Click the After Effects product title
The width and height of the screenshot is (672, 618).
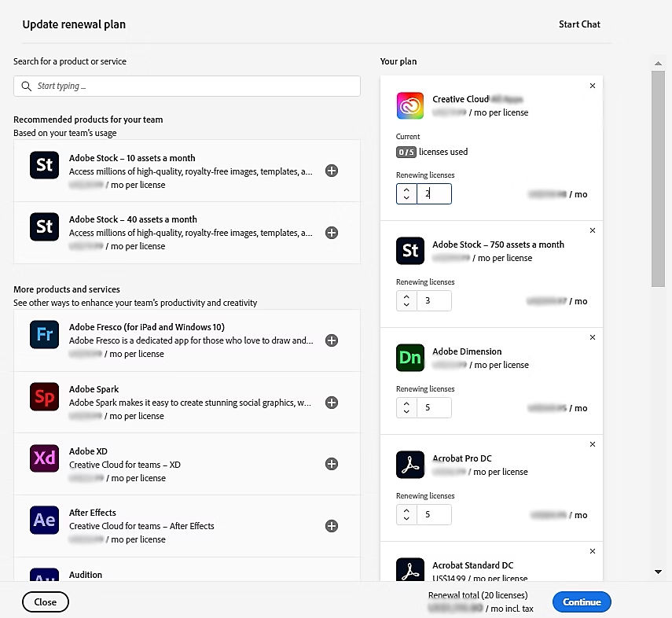93,513
